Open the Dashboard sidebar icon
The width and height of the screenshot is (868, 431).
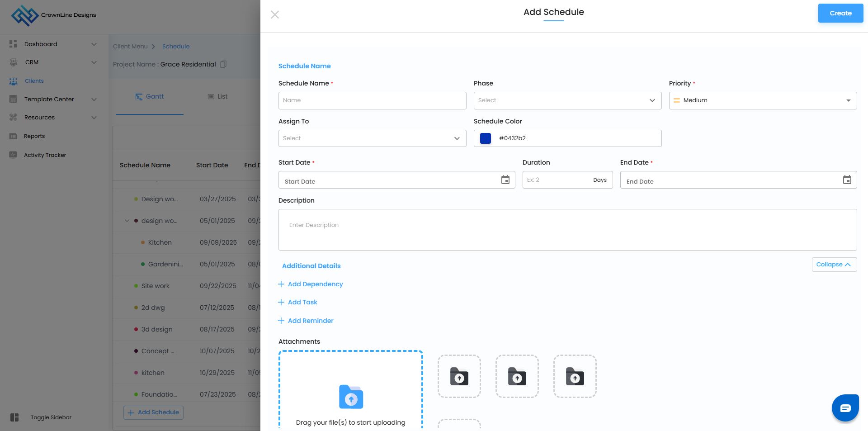[x=13, y=44]
